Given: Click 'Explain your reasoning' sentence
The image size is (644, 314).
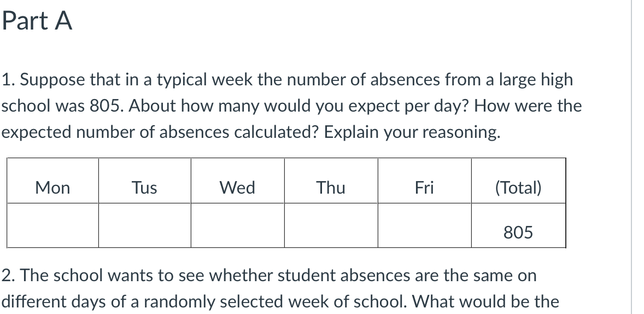Looking at the screenshot, I should point(412,132).
